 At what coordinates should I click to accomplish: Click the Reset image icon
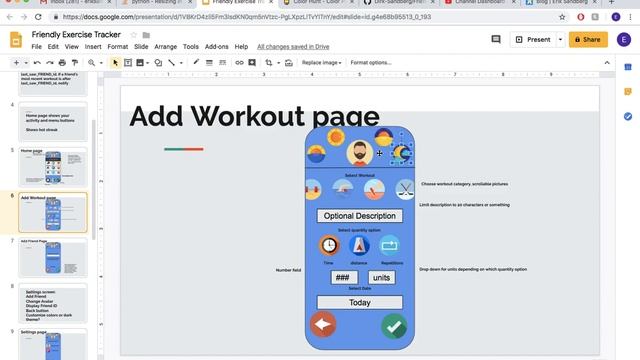pos(289,63)
